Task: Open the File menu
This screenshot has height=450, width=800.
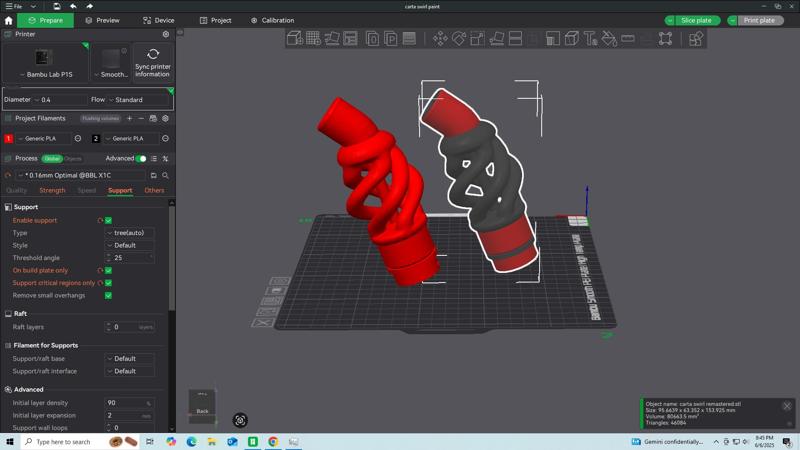Action: click(14, 6)
